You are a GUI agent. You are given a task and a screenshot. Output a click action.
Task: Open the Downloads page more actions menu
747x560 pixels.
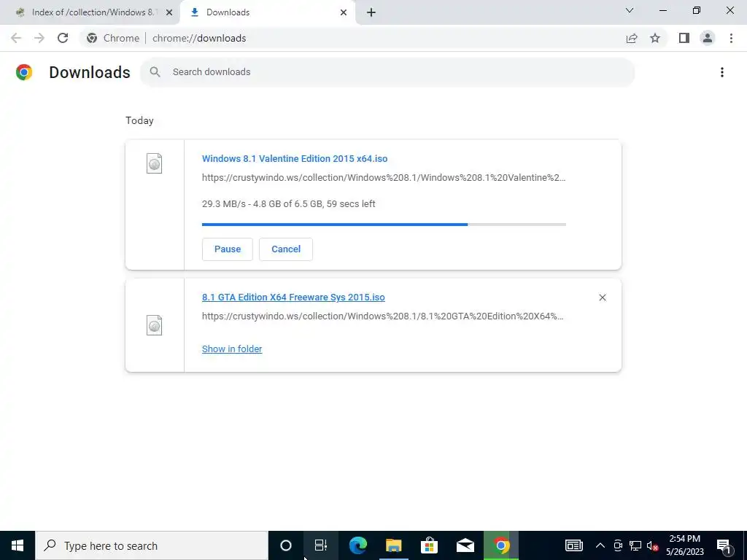pos(722,72)
